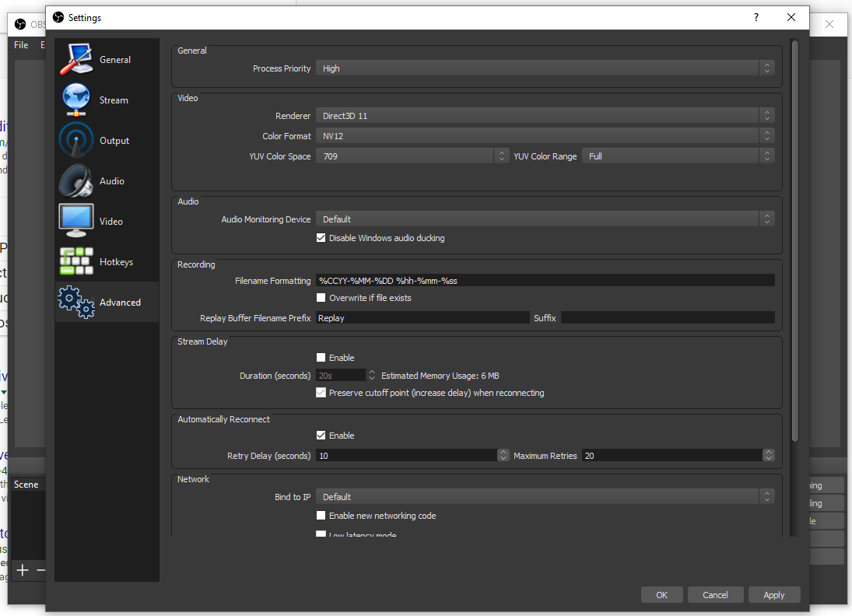Click the Retry Delay value field
The height and width of the screenshot is (616, 852).
click(x=406, y=455)
